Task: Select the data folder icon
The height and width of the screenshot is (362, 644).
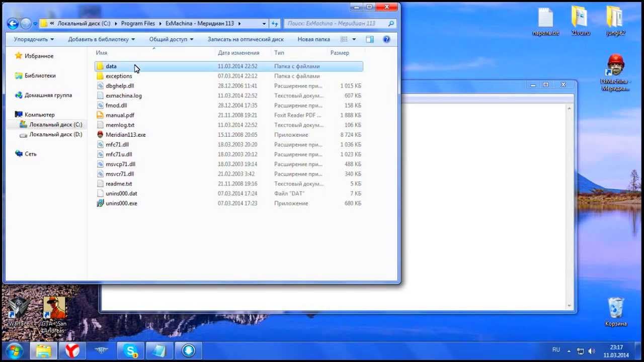Action: coord(100,66)
